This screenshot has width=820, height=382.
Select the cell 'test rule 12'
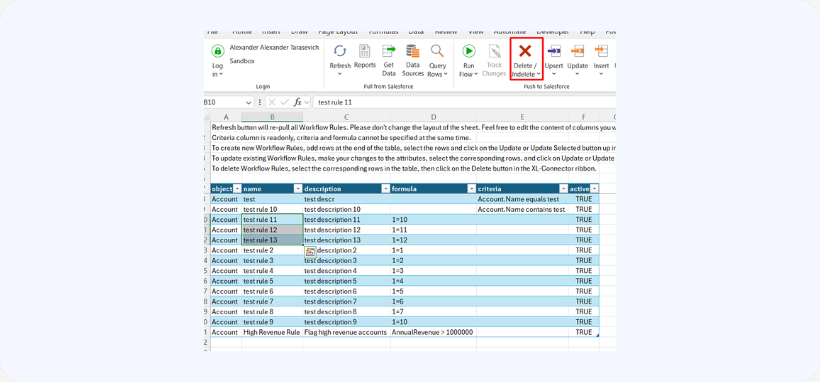pyautogui.click(x=272, y=230)
